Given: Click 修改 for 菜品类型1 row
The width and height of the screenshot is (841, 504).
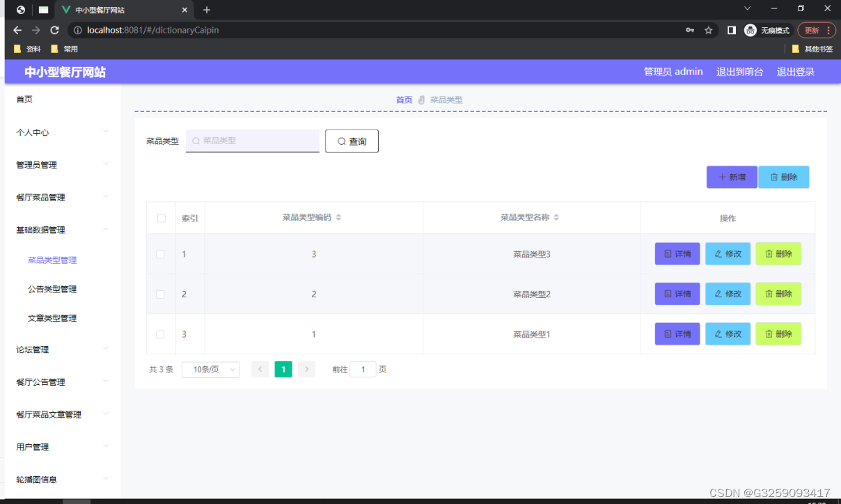Looking at the screenshot, I should pos(728,334).
